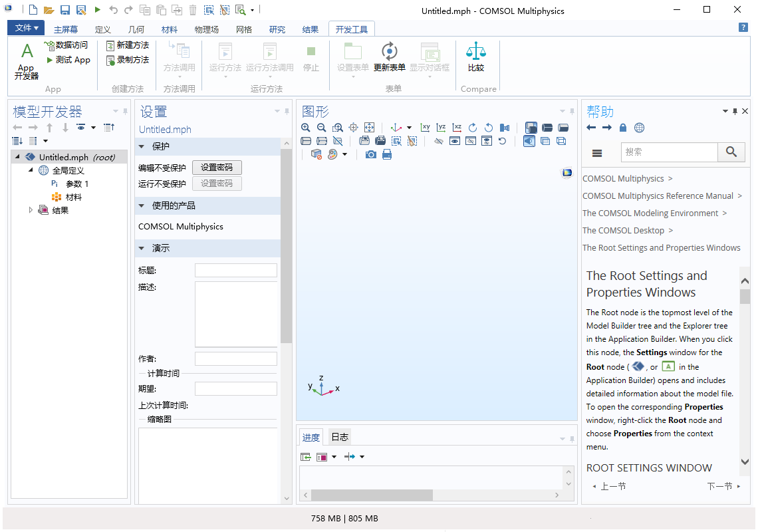Open help in the browser via the globe icon
Viewport: 758px width, 532px height.
639,128
